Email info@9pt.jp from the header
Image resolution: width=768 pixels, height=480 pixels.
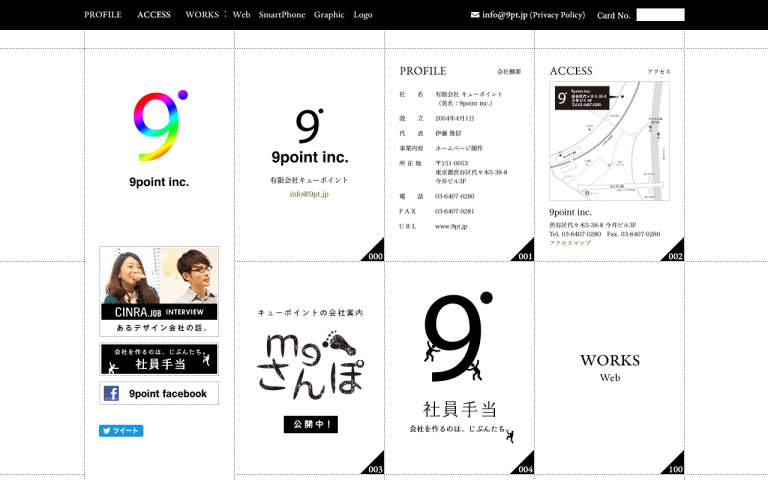[504, 15]
